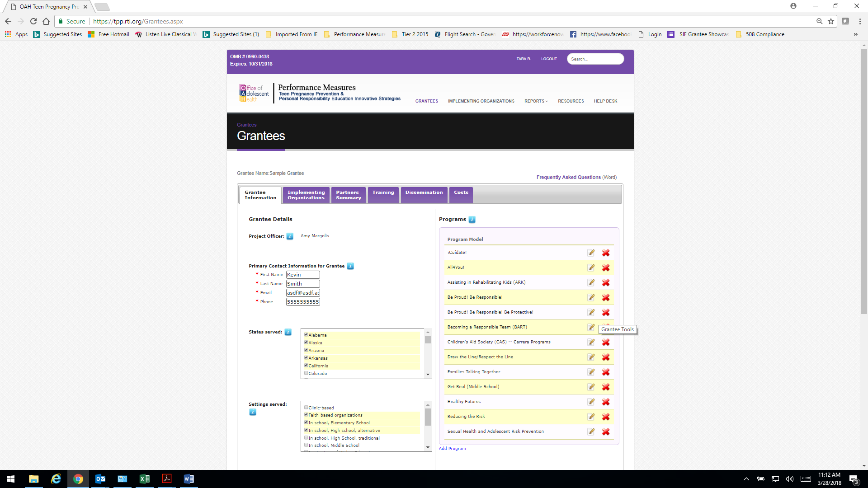The width and height of the screenshot is (868, 488).
Task: Edit the iCuidate! program entry
Action: [x=591, y=253]
